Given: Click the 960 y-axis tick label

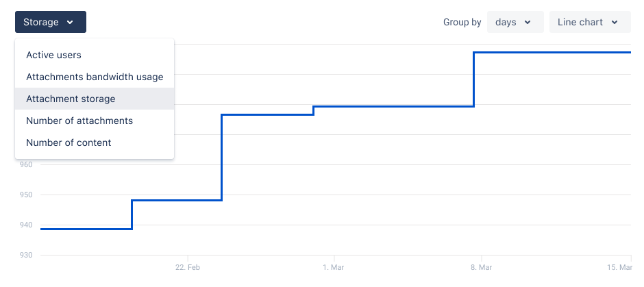Looking at the screenshot, I should point(26,164).
